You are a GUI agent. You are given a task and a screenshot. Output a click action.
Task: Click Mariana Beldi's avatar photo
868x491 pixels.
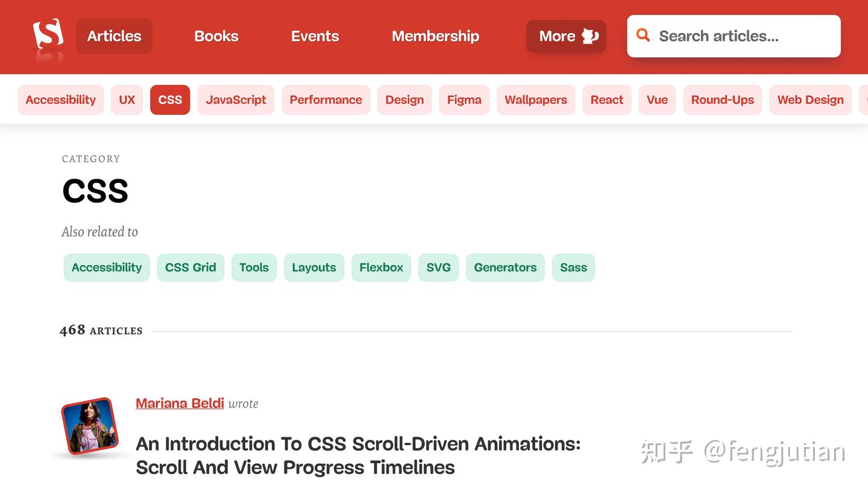89,426
